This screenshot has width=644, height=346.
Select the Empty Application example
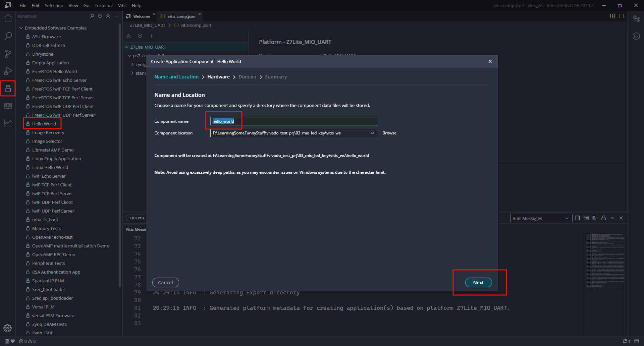pos(50,63)
